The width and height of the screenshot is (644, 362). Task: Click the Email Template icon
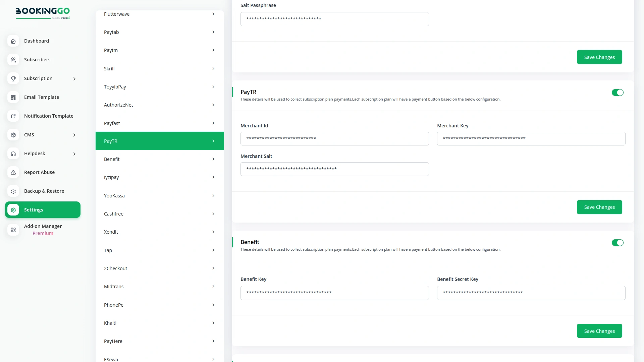click(x=13, y=97)
